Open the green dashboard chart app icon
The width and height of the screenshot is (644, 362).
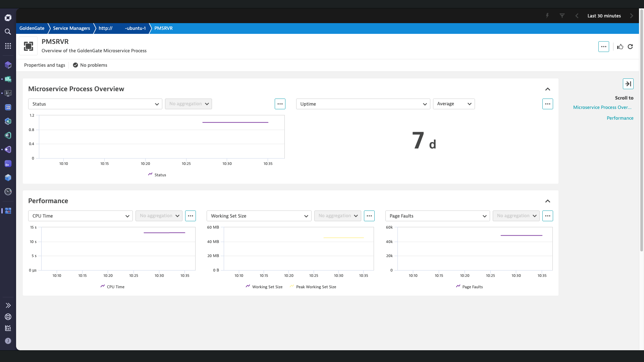pyautogui.click(x=8, y=79)
